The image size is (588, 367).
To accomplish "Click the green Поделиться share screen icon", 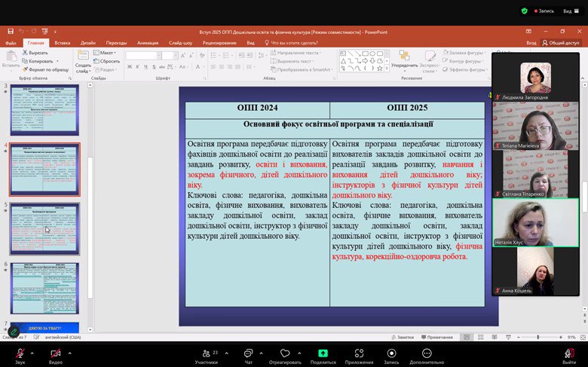I will point(323,353).
